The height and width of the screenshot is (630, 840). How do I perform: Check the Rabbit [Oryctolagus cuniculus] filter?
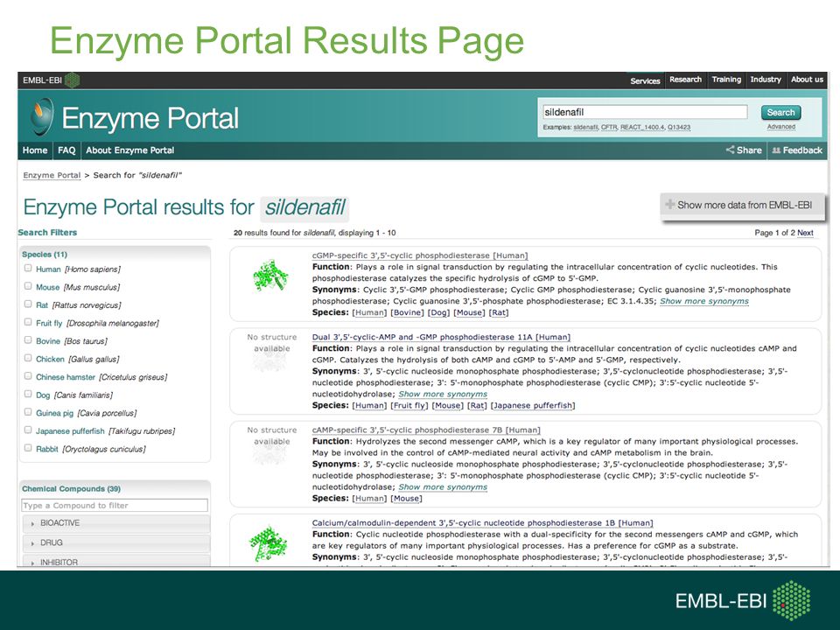(x=28, y=448)
